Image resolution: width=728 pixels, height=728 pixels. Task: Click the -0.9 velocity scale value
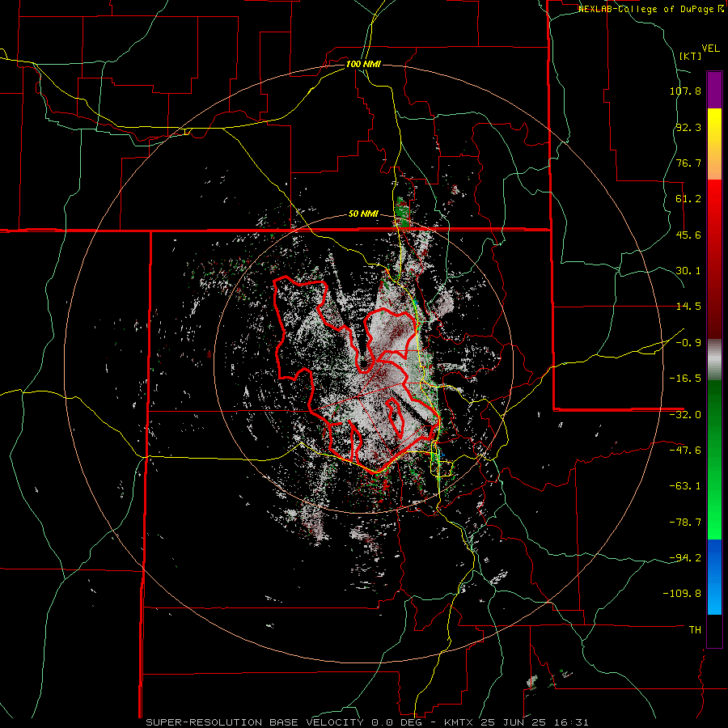[688, 343]
